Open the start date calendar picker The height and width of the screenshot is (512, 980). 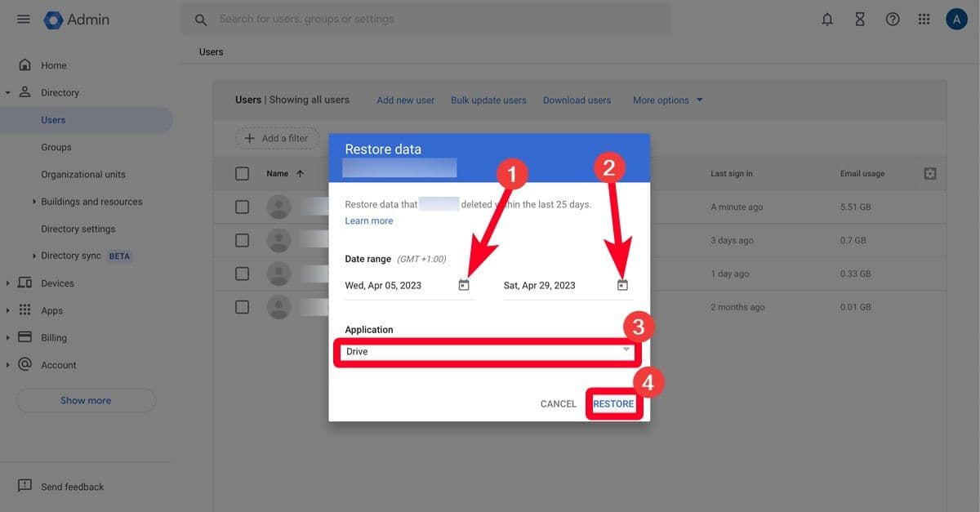click(x=464, y=285)
